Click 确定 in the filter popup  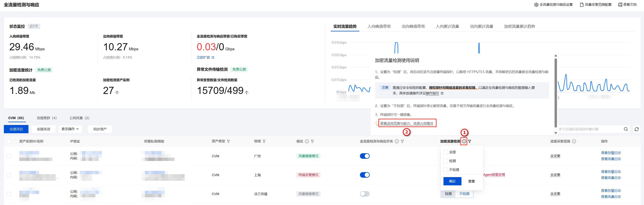(x=452, y=181)
